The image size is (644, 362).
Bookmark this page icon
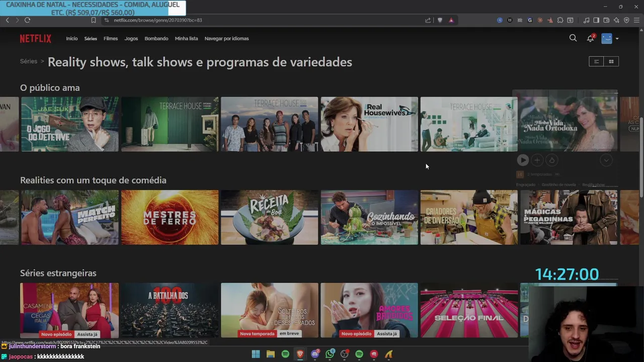click(x=94, y=20)
